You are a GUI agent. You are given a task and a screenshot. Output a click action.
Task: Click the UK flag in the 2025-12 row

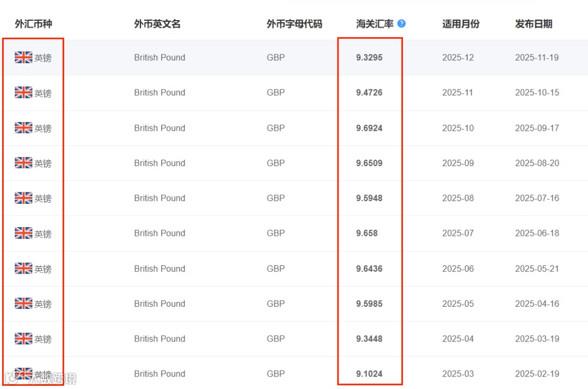click(x=23, y=57)
